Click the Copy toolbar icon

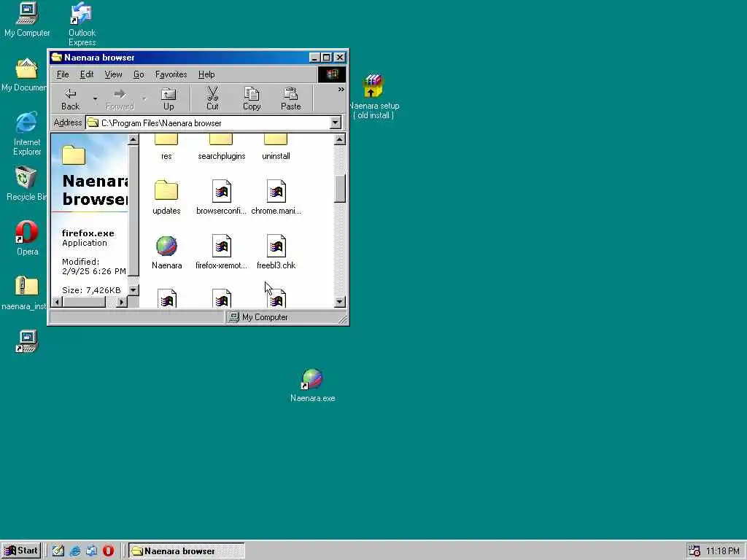[252, 99]
